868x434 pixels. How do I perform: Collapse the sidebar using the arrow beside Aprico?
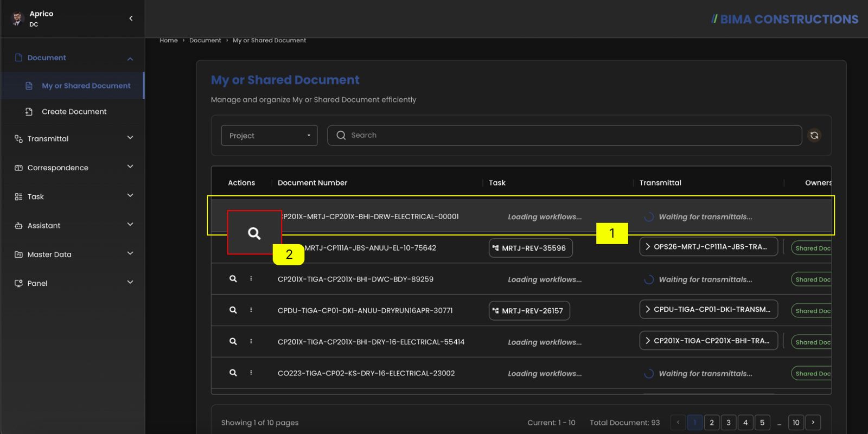pos(131,18)
